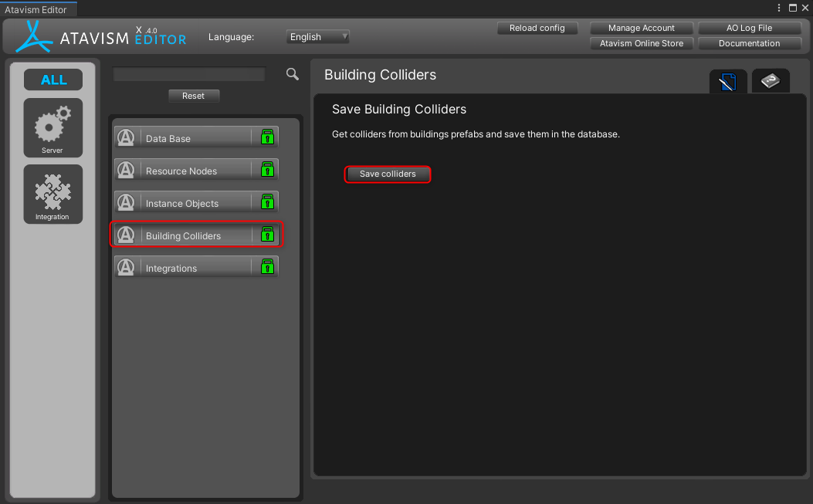Screen dimensions: 813x504
Task: Click the search magnifier icon
Action: (x=292, y=74)
